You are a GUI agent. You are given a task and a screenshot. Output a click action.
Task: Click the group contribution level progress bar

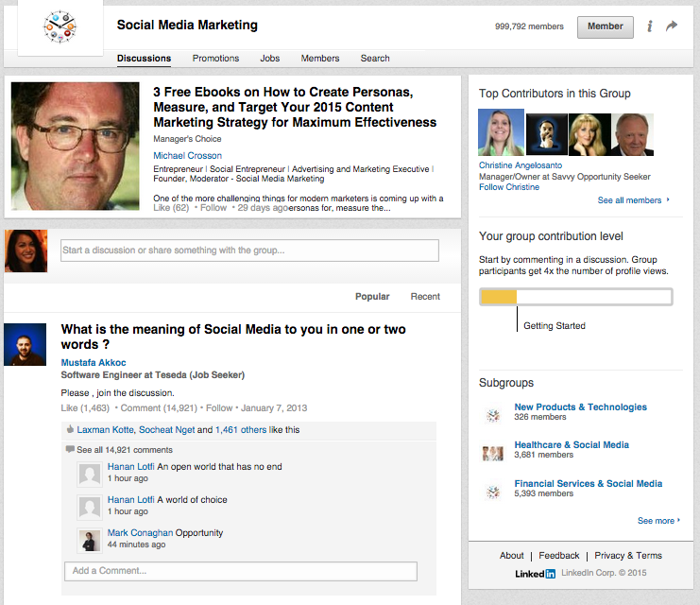point(576,297)
